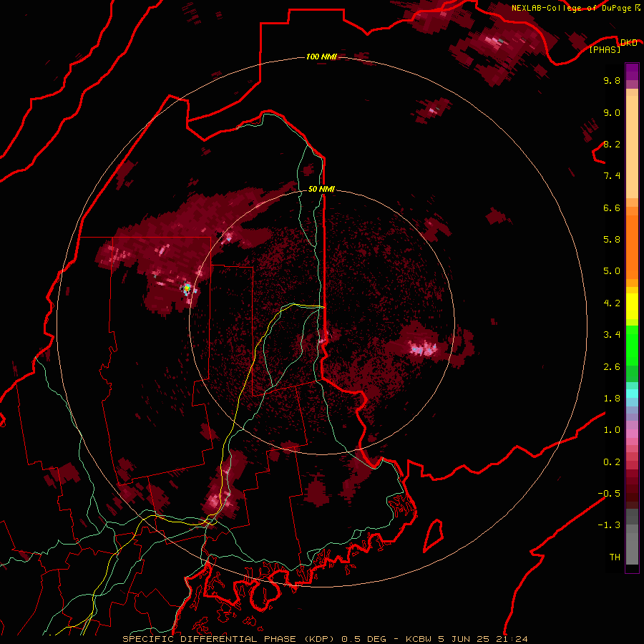Click the 4.2 scale value
Image resolution: width=644 pixels, height=644 pixels.
612,303
